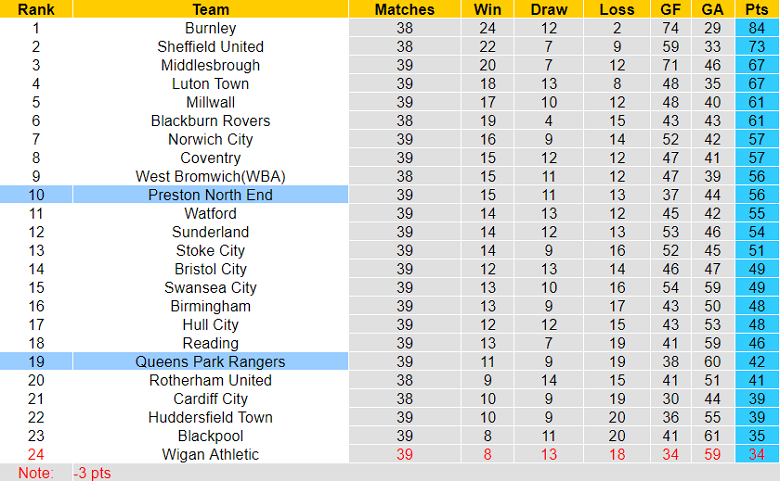Screen dimensions: 780x481
Task: Click Middlesbrough team name
Action: 210,65
